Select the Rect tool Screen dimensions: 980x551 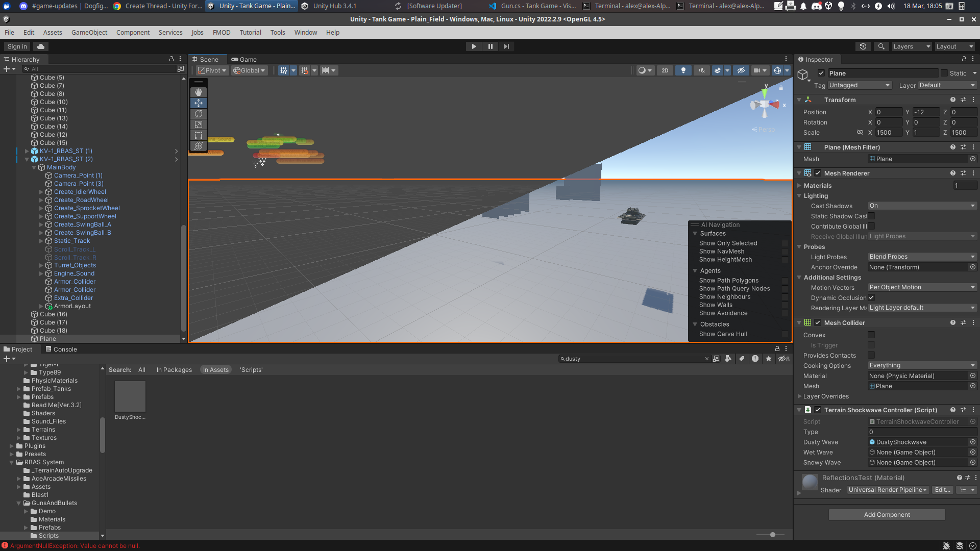(199, 135)
